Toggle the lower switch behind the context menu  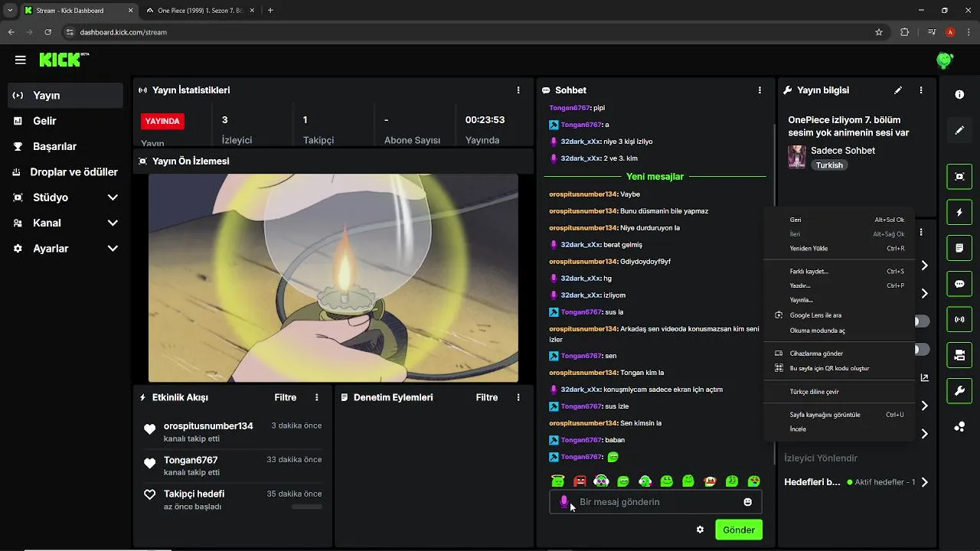(x=922, y=350)
